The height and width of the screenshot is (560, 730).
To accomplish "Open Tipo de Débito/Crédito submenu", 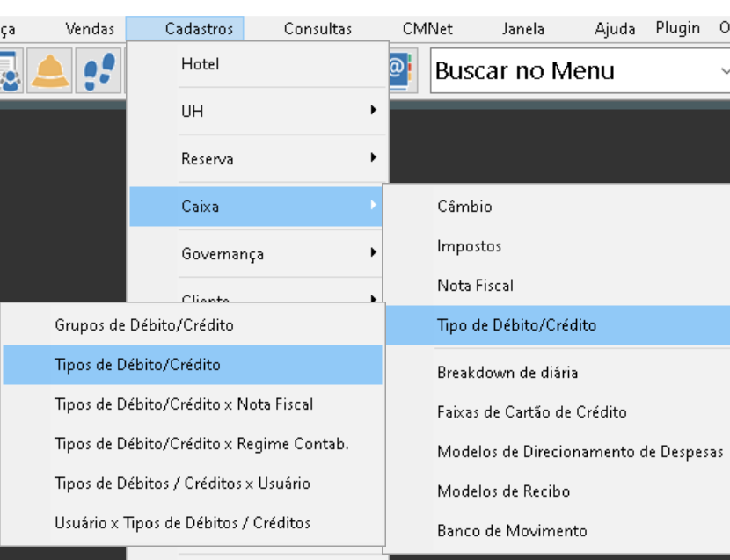I will 558,325.
